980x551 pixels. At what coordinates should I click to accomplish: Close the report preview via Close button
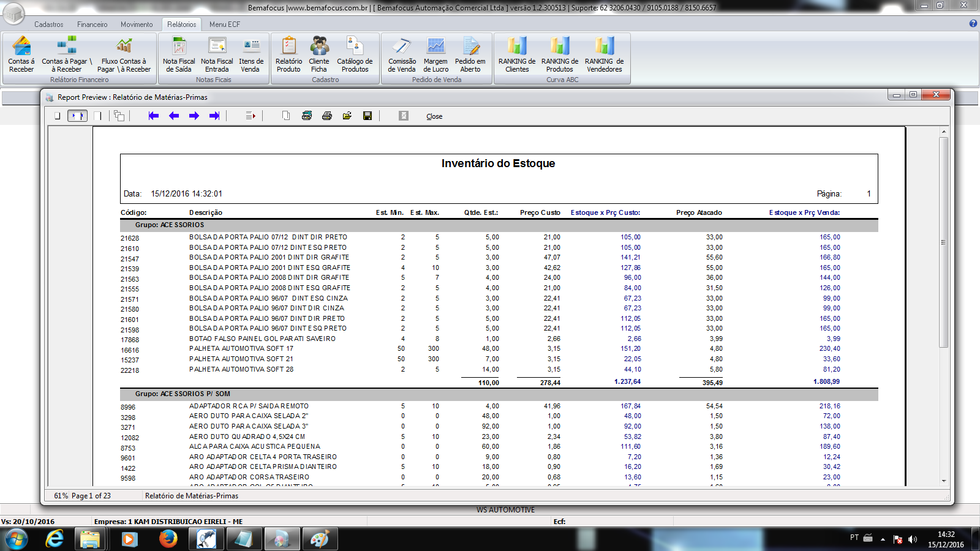434,116
